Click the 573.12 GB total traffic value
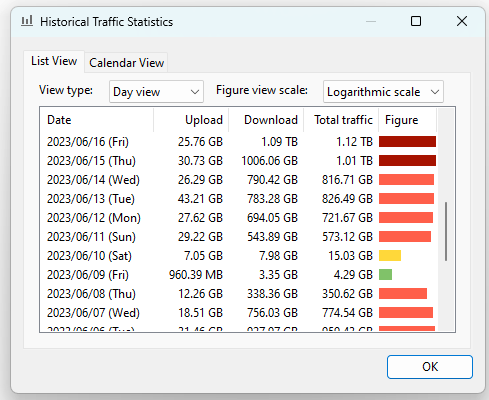The image size is (489, 400). [x=347, y=237]
